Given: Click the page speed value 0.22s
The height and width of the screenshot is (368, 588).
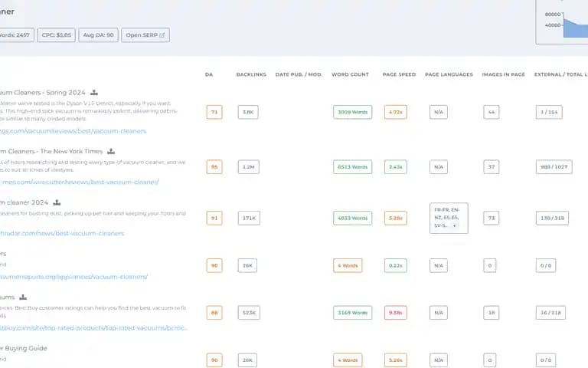Looking at the screenshot, I should (396, 265).
